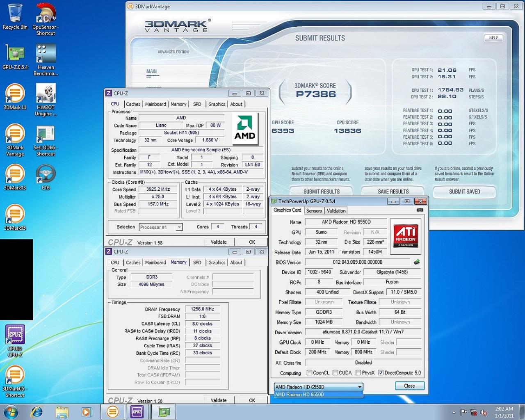This screenshot has height=420, width=525.
Task: Select the SetLODb6 shortcut icon
Action: coord(46,141)
